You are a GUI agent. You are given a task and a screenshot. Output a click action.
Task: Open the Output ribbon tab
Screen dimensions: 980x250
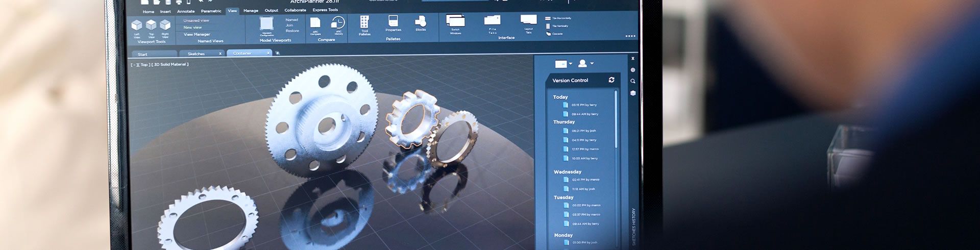click(272, 11)
